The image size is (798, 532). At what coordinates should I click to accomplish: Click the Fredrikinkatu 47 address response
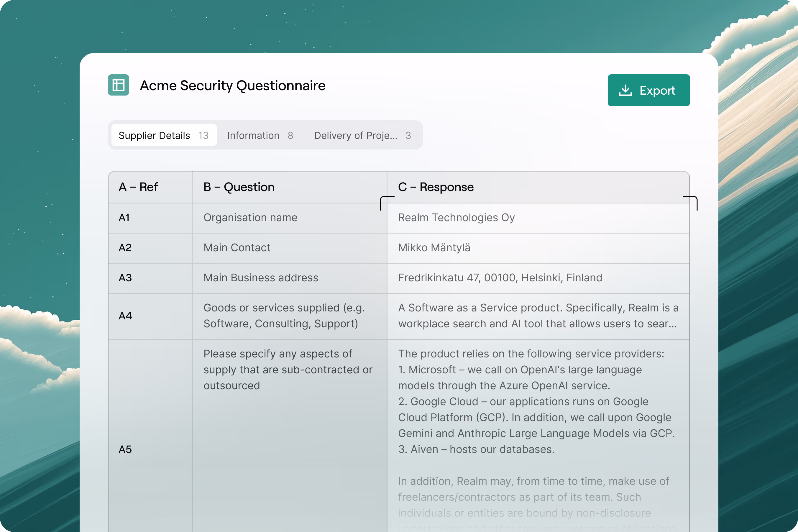500,278
